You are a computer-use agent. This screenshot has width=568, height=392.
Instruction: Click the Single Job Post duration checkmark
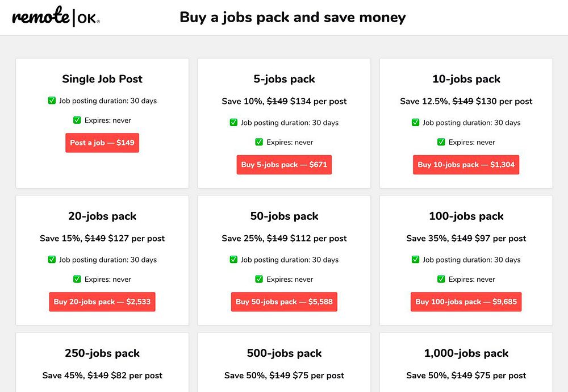(52, 101)
